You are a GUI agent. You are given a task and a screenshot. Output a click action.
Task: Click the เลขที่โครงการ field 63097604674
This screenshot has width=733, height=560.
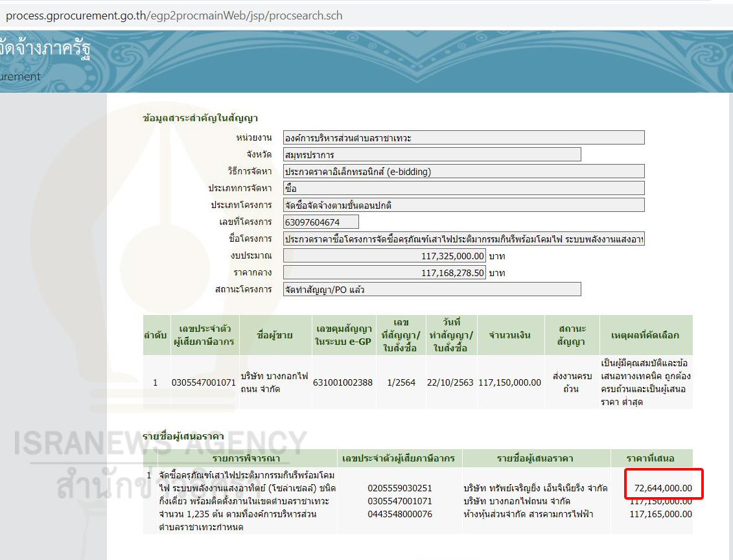321,222
